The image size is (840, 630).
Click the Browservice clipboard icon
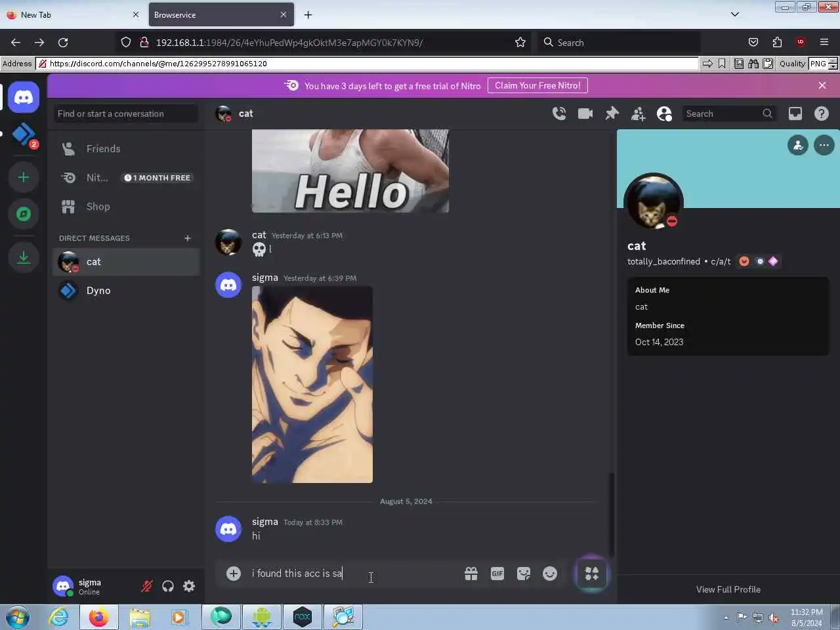coord(768,64)
